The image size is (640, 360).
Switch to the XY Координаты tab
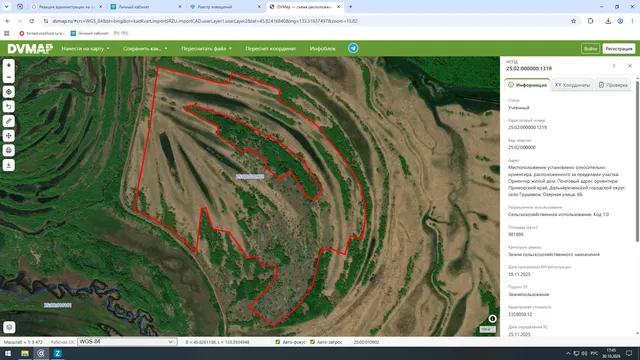(x=572, y=85)
